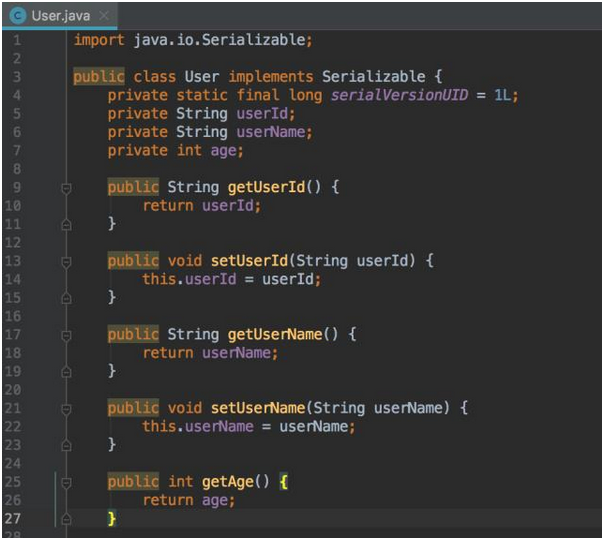
Task: Click fold end marker at line 15
Action: [66, 298]
